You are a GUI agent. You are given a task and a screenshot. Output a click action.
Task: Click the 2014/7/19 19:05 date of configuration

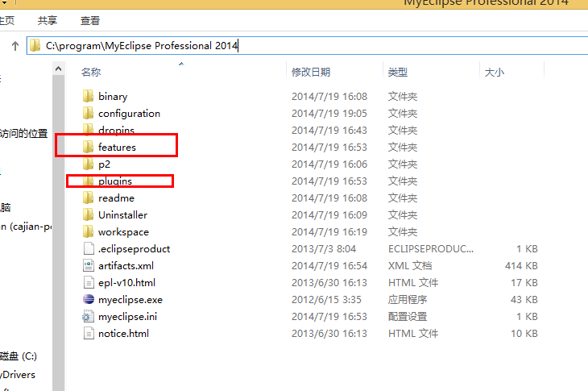point(329,114)
